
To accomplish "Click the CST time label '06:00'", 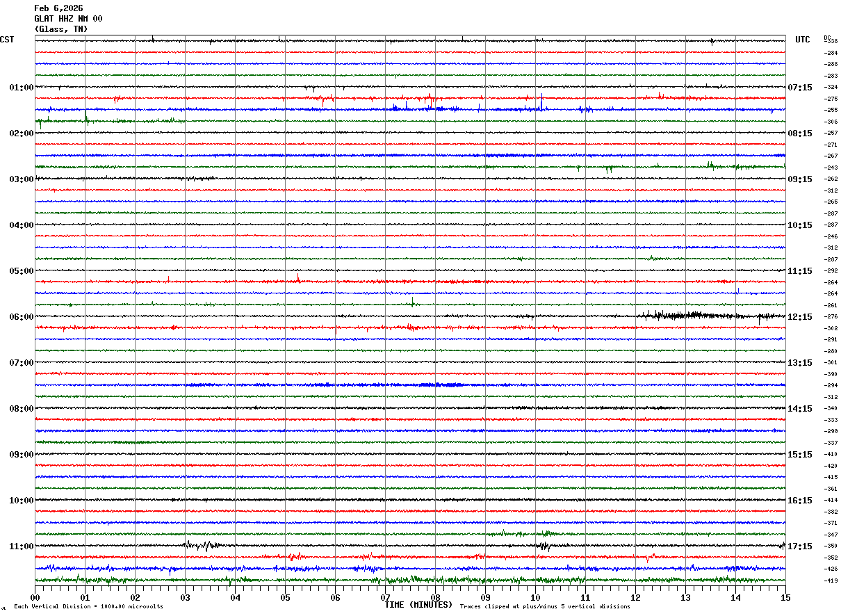I will pyautogui.click(x=22, y=317).
